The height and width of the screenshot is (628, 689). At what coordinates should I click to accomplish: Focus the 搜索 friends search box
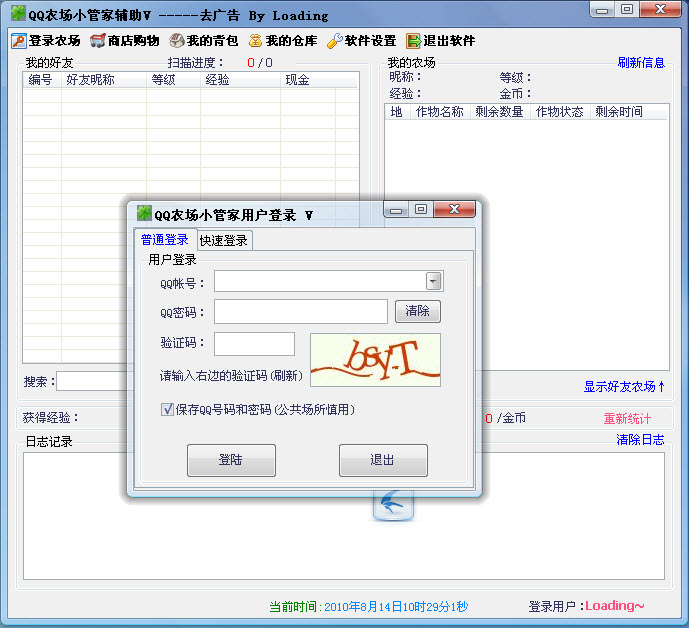pos(92,381)
